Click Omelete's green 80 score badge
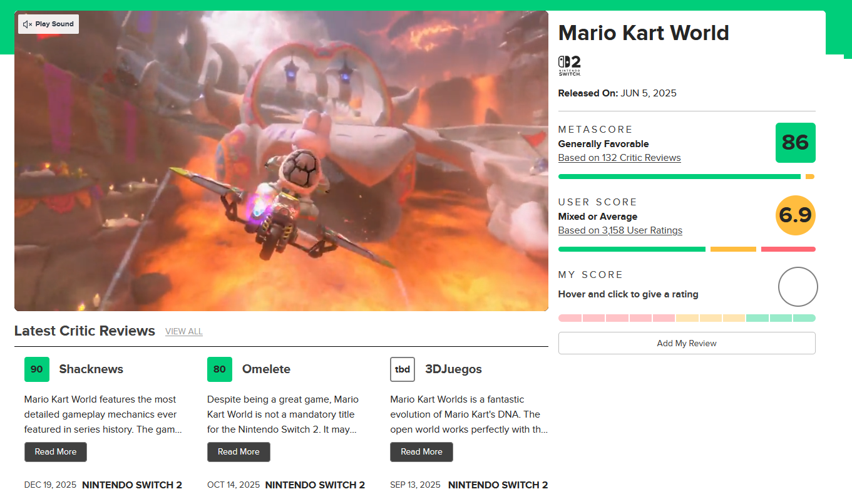Image resolution: width=852 pixels, height=504 pixels. (220, 369)
